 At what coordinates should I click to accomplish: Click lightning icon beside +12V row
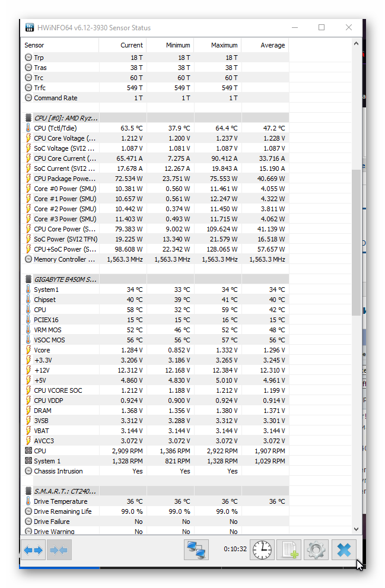click(x=28, y=370)
